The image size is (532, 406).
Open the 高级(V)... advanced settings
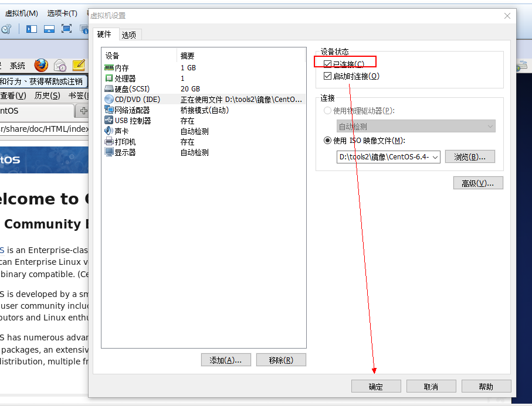[x=478, y=183]
